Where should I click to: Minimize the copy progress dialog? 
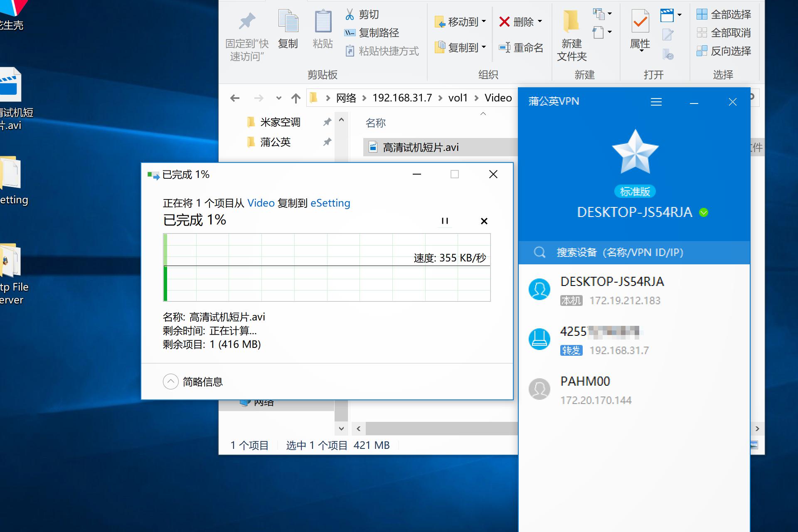coord(417,175)
